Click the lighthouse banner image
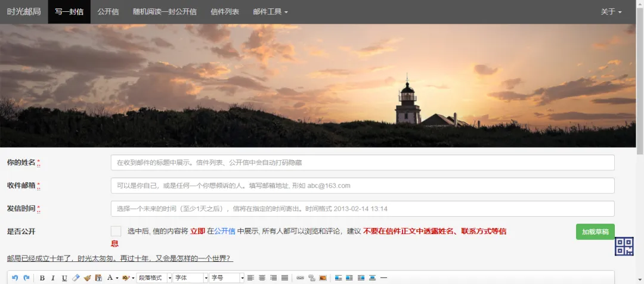Viewport: 644px width, 284px height. [318, 85]
